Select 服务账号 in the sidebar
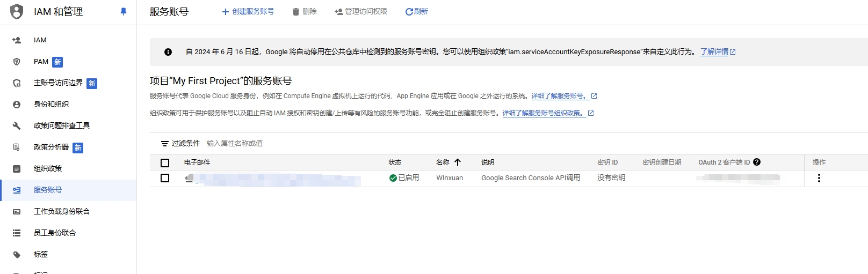The height and width of the screenshot is (274, 868). 68,190
